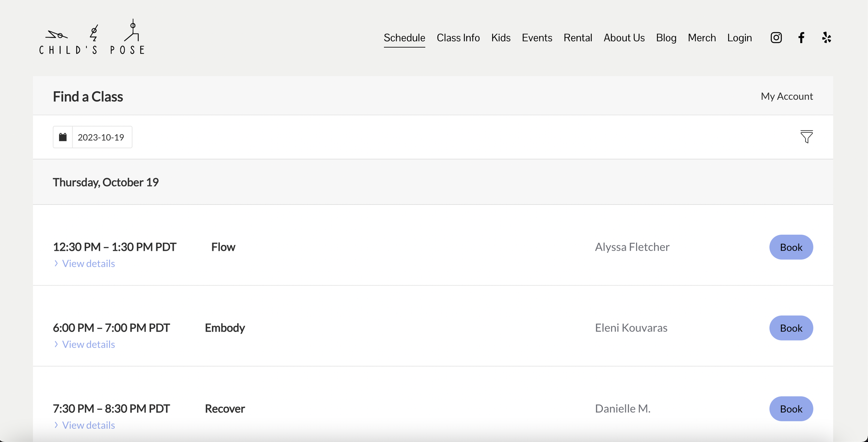Image resolution: width=868 pixels, height=442 pixels.
Task: Click the calendar icon beside the date
Action: point(63,137)
